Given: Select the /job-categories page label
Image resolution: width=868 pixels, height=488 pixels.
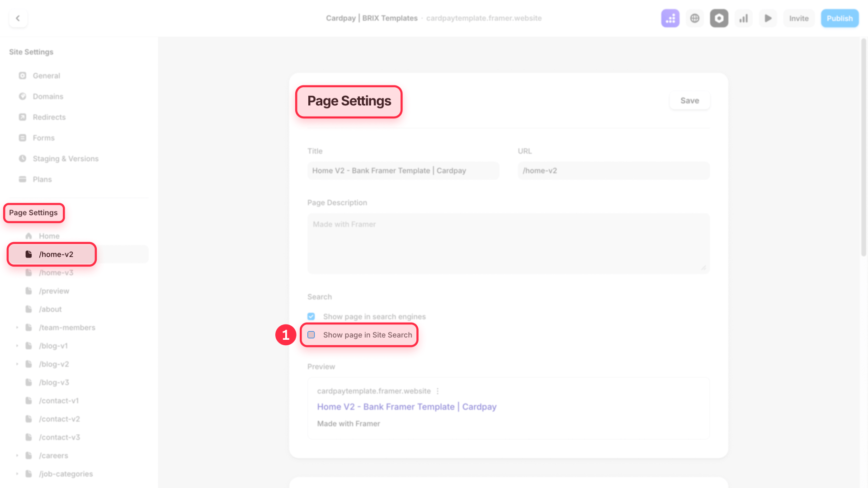Looking at the screenshot, I should click(x=66, y=474).
